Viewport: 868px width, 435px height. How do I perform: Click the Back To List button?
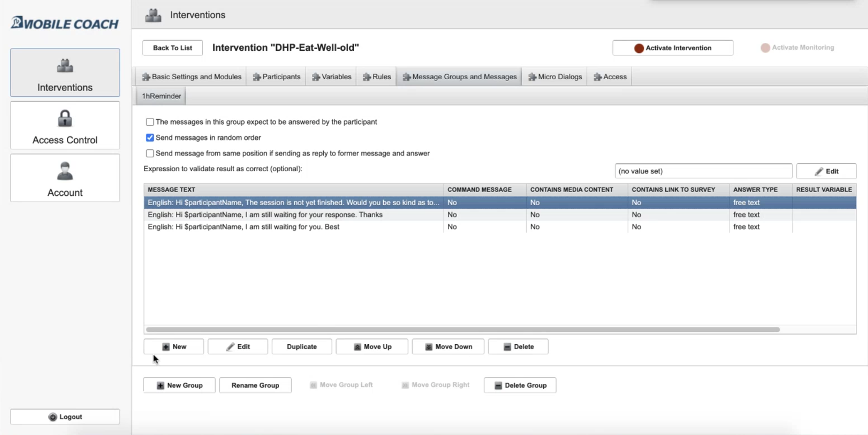coord(173,48)
